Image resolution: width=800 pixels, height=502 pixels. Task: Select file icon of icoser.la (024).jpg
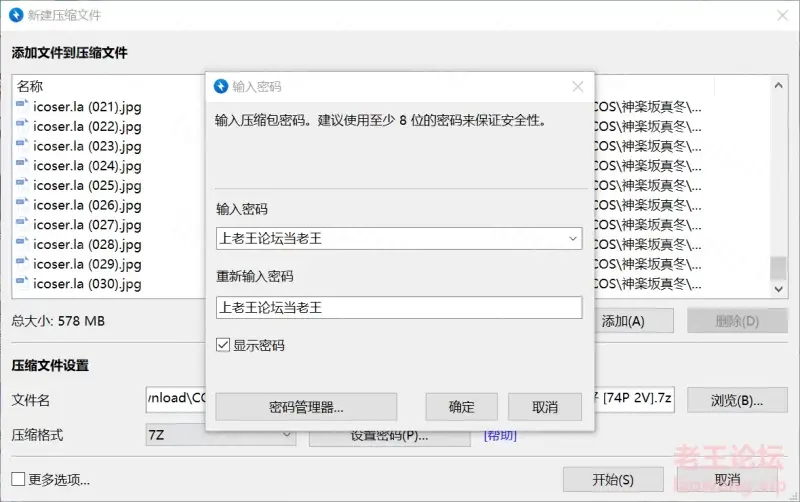click(x=22, y=164)
